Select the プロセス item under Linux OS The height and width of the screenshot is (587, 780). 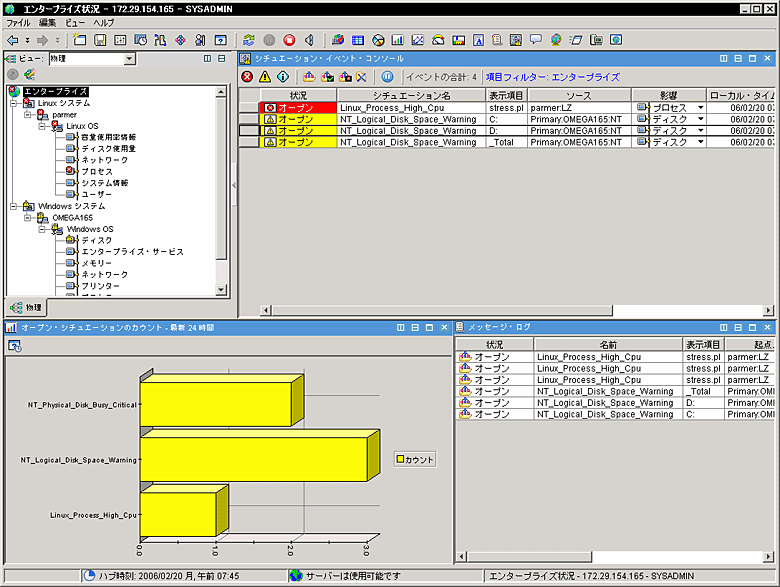97,171
